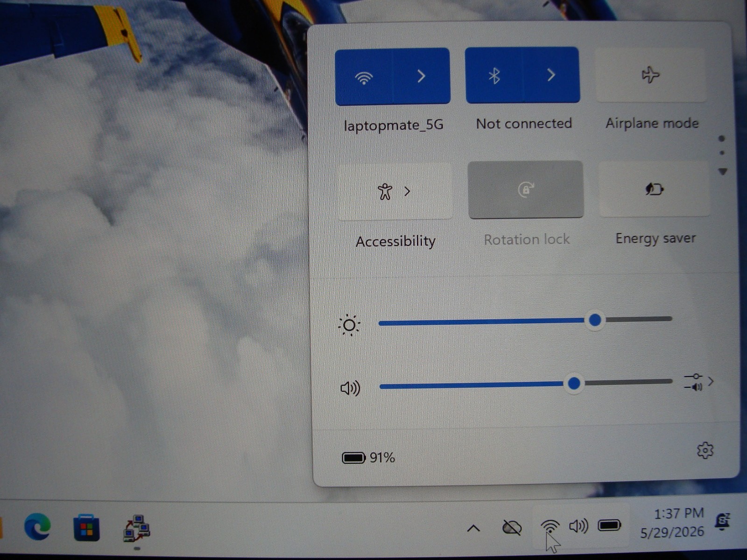Open Bluetooth devices list chevron
The width and height of the screenshot is (747, 560).
551,75
